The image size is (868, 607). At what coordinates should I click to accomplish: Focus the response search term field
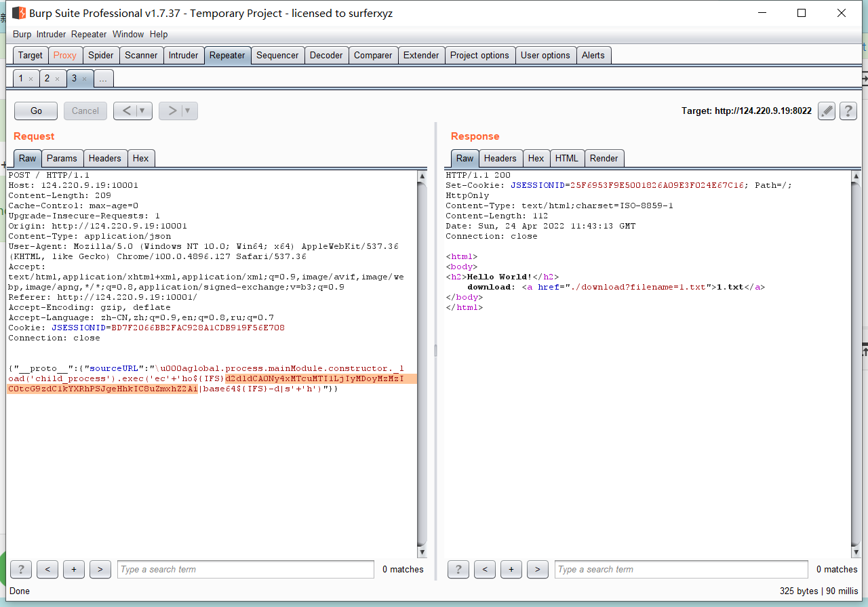682,569
